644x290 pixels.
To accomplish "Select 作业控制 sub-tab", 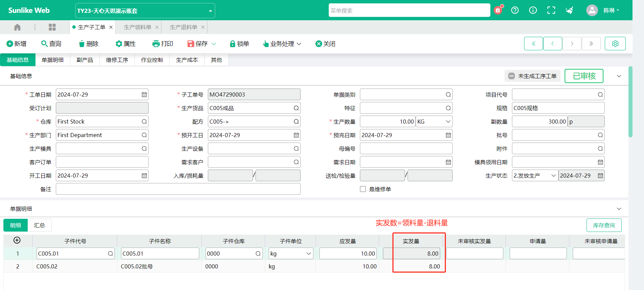I will (152, 60).
